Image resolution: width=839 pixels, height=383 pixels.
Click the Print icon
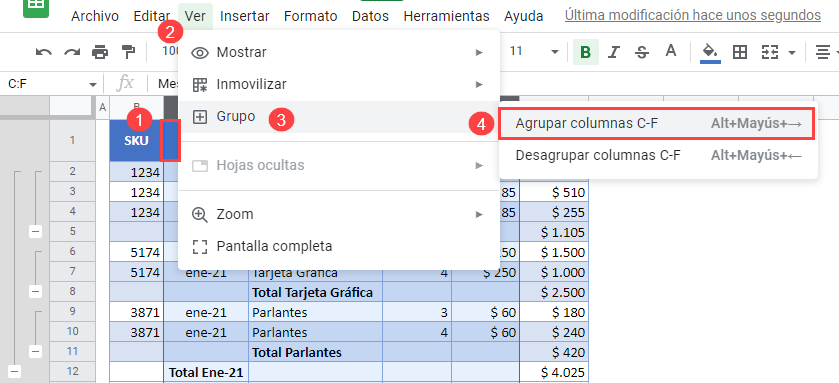(x=100, y=52)
